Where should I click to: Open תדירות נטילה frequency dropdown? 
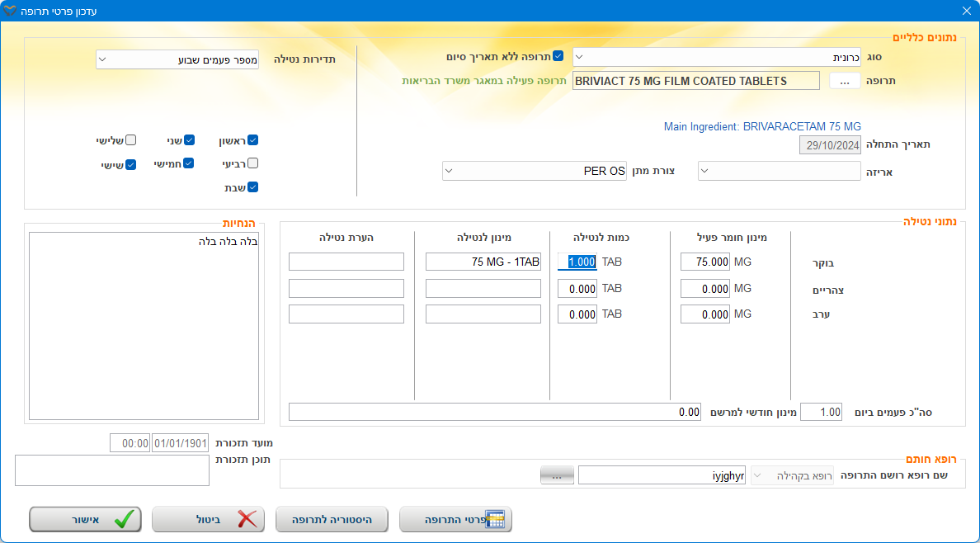(177, 59)
